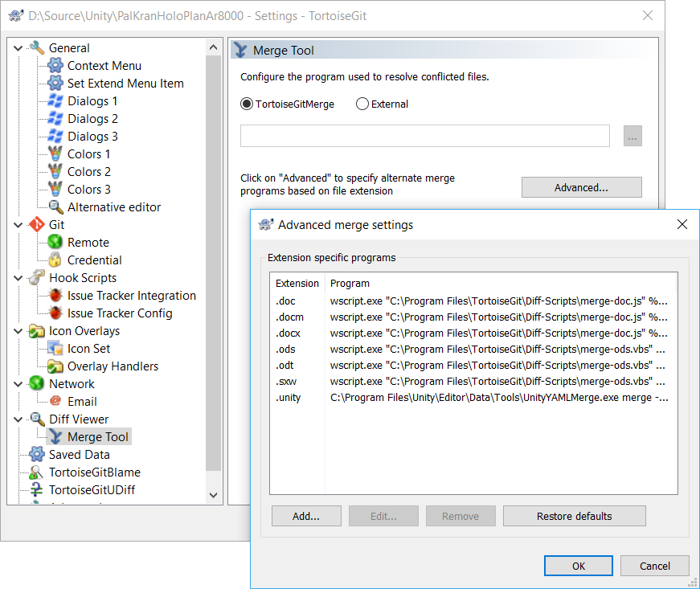This screenshot has height=589, width=700.
Task: Click the Git red diamond icon
Action: (x=37, y=224)
